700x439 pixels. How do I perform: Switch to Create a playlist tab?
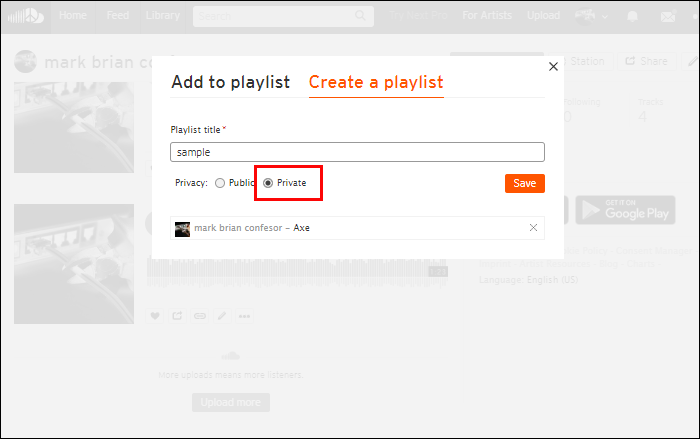pyautogui.click(x=376, y=82)
